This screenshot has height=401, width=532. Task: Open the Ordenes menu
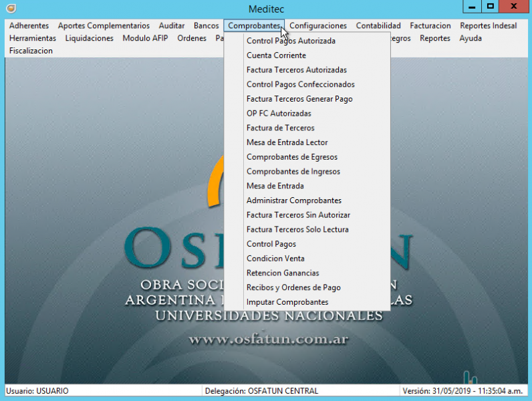[x=192, y=38]
